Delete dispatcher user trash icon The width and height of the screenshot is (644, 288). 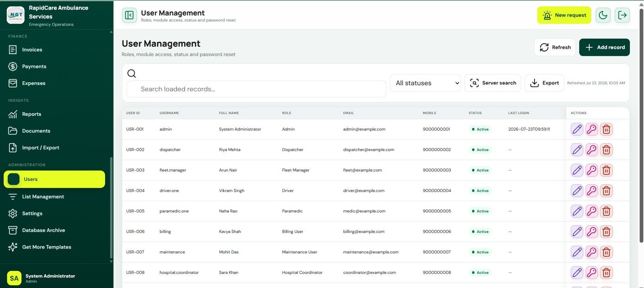coord(606,150)
